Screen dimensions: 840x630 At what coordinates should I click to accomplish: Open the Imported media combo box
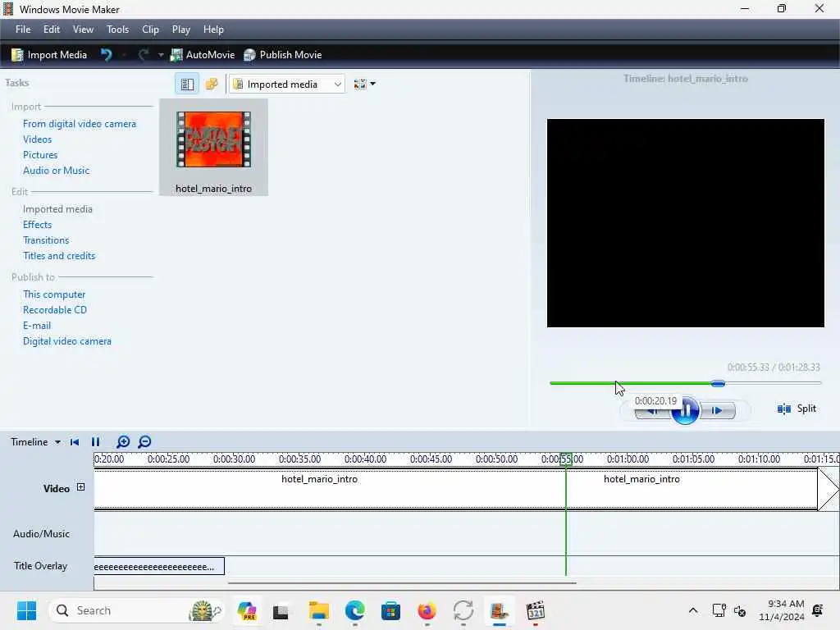coord(286,84)
